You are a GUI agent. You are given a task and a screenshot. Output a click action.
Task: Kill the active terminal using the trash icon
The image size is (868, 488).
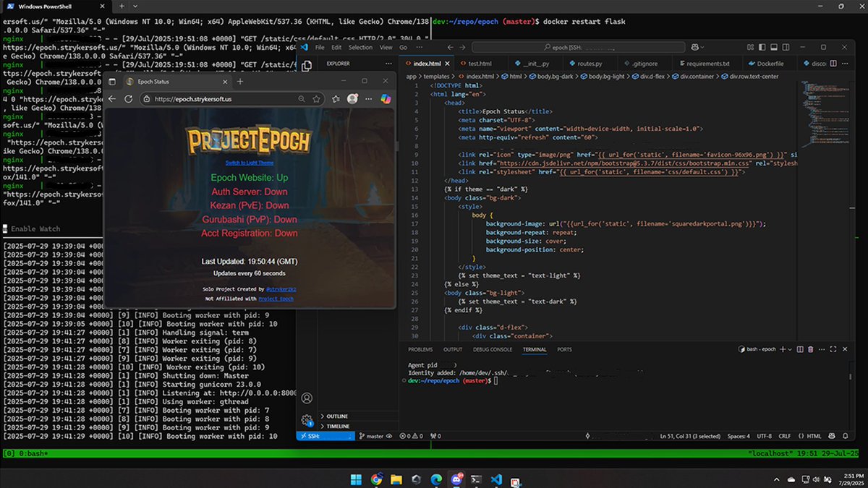(811, 349)
